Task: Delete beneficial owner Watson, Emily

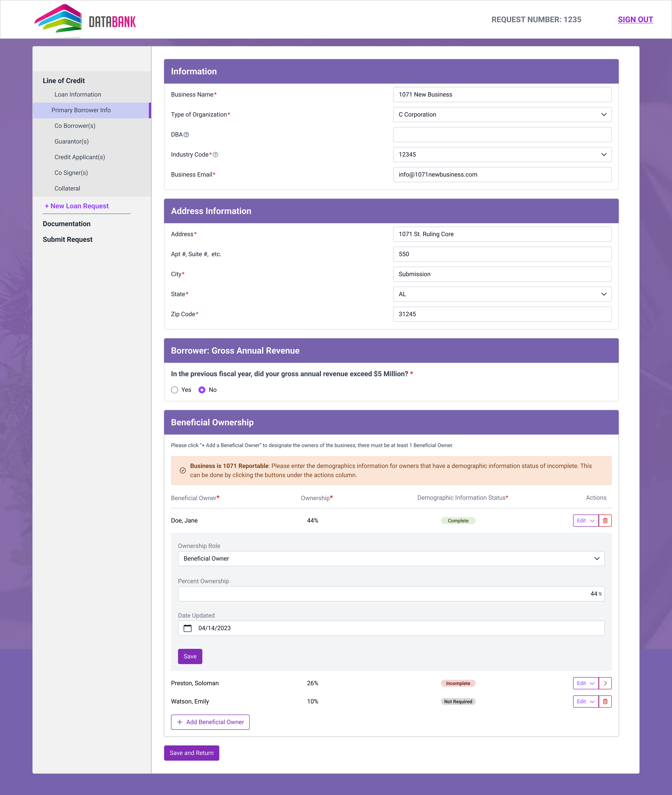Action: 605,702
